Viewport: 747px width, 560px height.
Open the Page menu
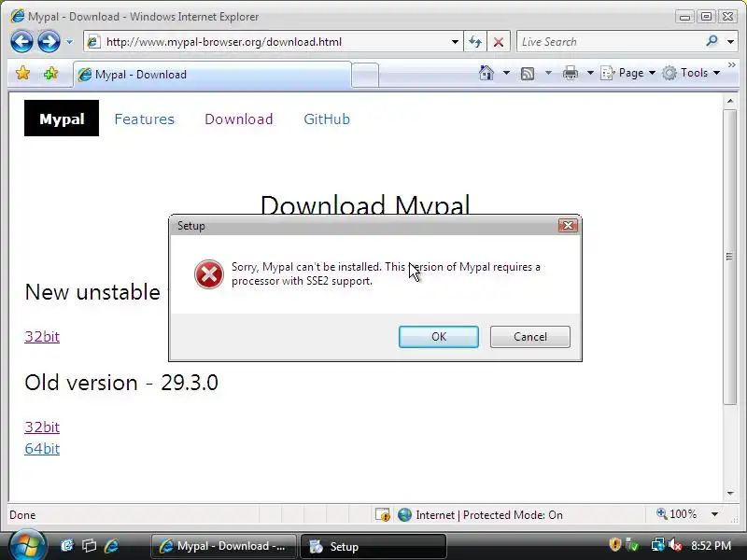coord(627,73)
